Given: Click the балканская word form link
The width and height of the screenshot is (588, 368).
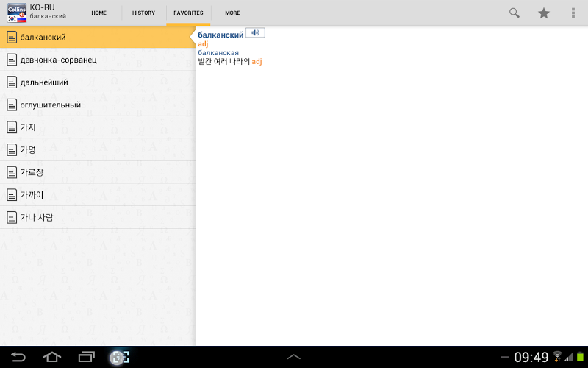Looking at the screenshot, I should tap(218, 52).
